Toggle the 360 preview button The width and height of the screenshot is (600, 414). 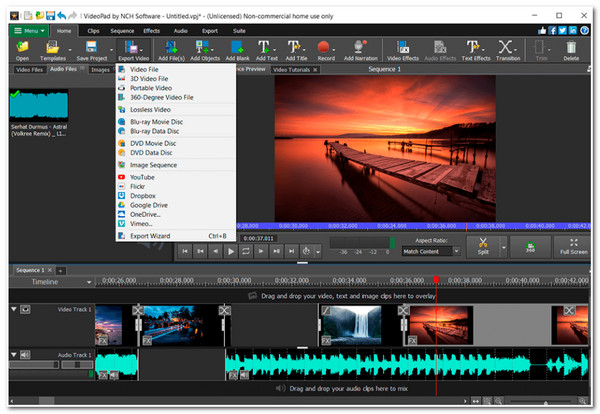530,247
